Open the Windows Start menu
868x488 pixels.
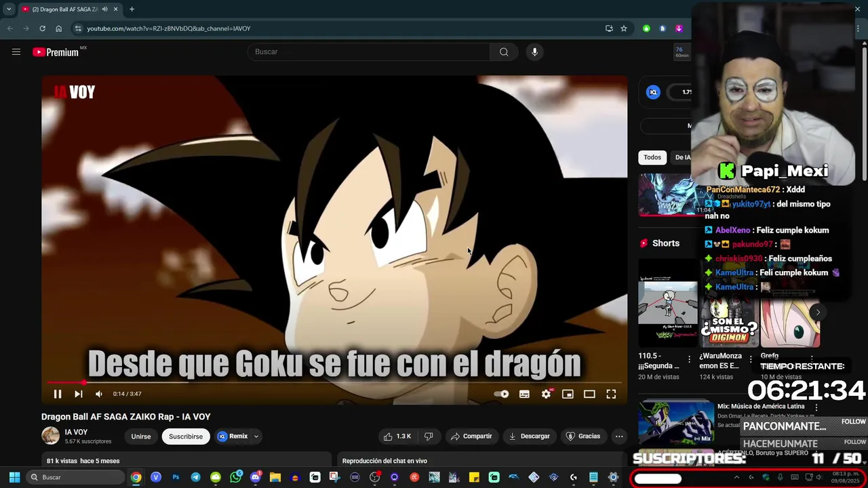14,477
